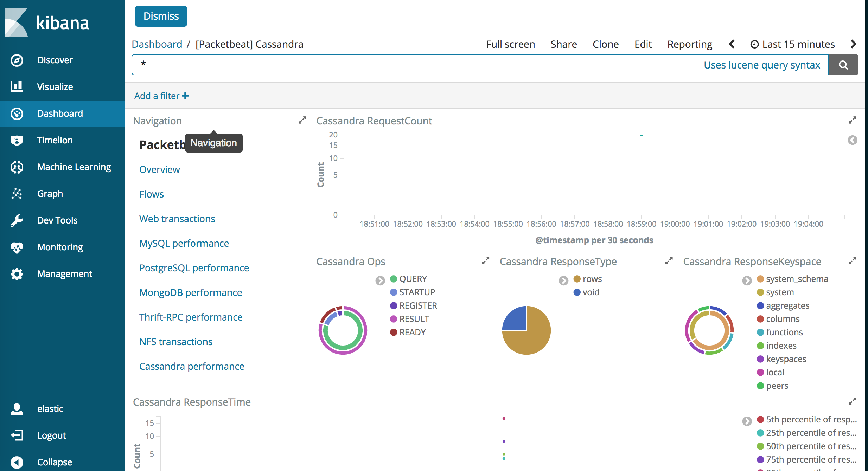The width and height of the screenshot is (868, 471).
Task: Toggle ResponseType legend arrow
Action: click(563, 280)
